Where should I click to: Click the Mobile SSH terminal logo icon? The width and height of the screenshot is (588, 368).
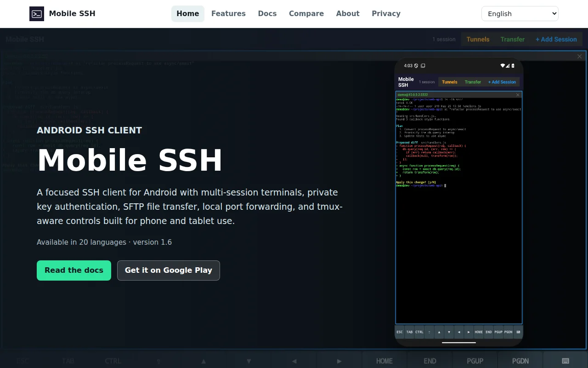[x=37, y=14]
